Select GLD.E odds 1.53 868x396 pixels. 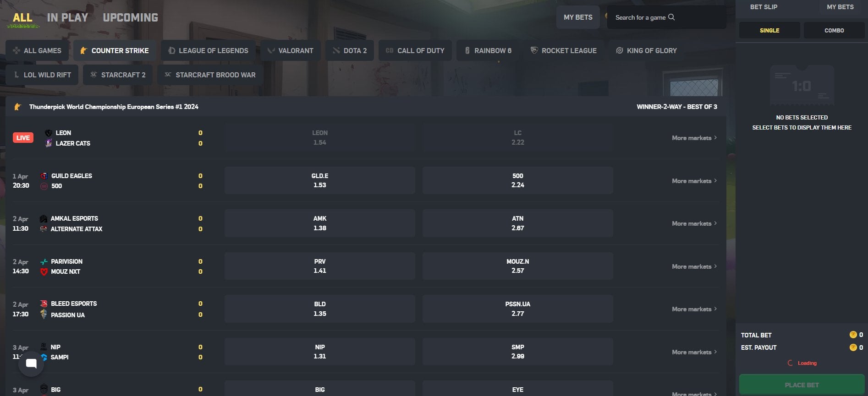319,180
